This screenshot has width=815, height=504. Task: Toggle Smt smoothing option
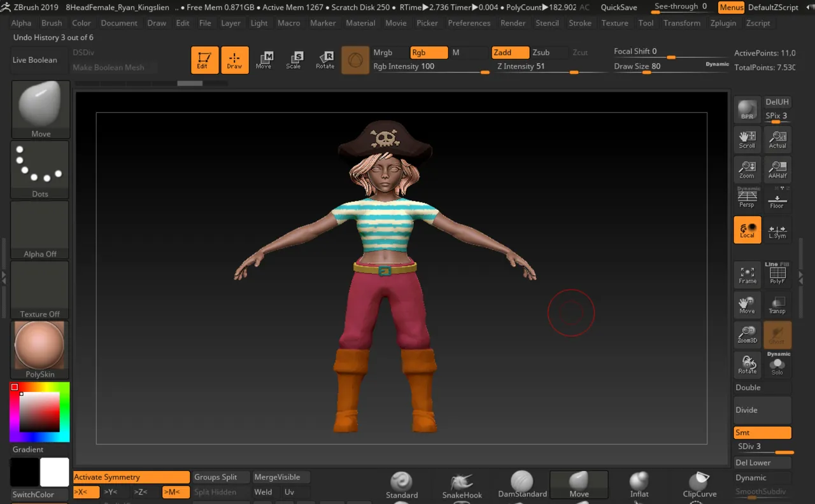[762, 433]
